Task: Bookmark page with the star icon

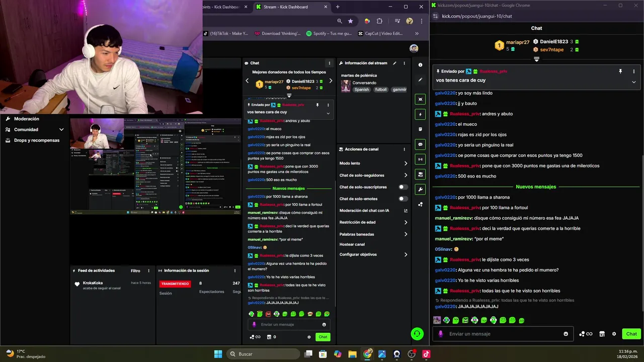Action: (x=351, y=21)
